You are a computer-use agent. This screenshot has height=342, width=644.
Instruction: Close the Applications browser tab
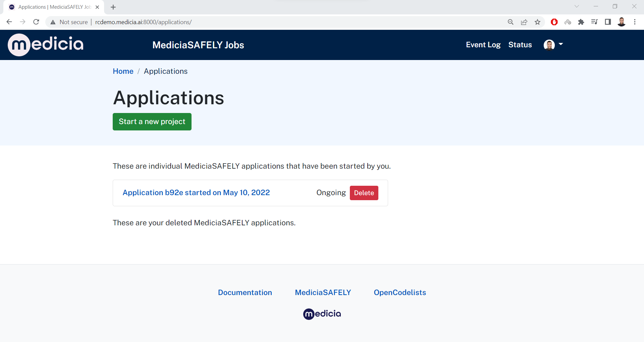click(97, 7)
